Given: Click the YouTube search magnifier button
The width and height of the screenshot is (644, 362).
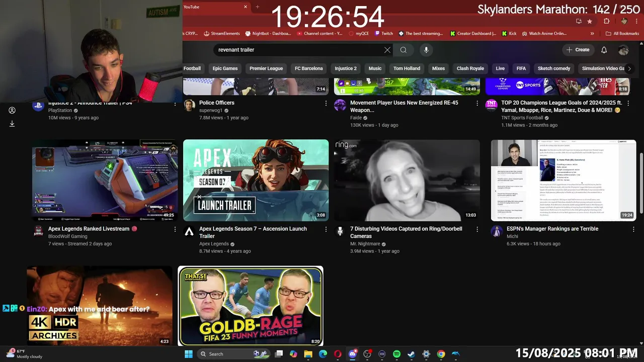Looking at the screenshot, I should click(x=403, y=50).
